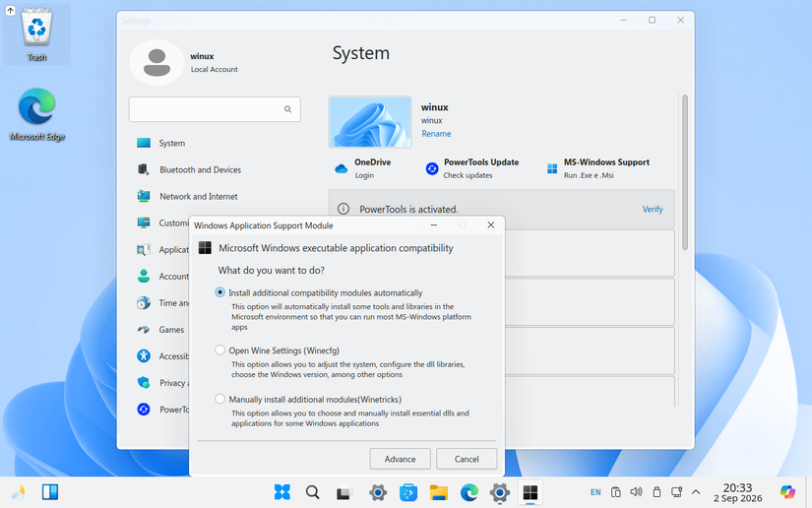
Task: Open the Copilot icon on taskbar
Action: [x=787, y=492]
